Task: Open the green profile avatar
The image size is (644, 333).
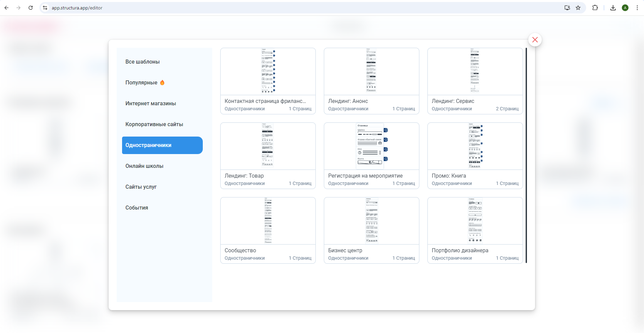Action: pyautogui.click(x=625, y=8)
